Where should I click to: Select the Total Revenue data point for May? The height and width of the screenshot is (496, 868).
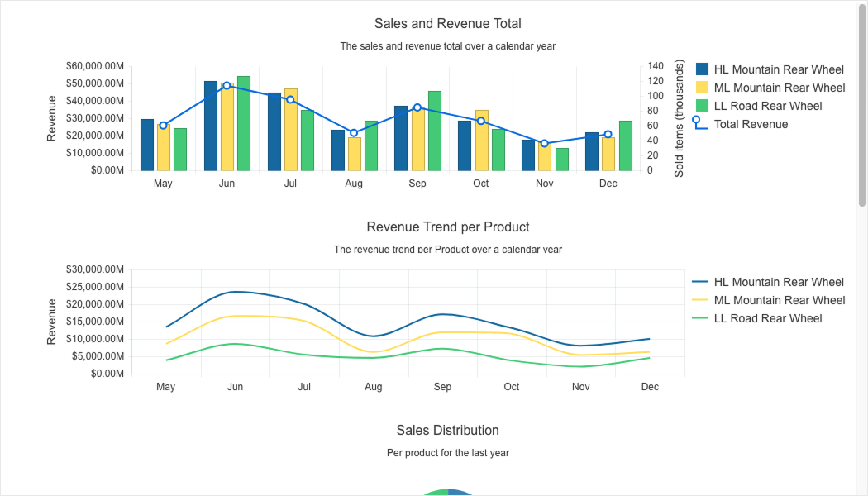click(x=163, y=126)
